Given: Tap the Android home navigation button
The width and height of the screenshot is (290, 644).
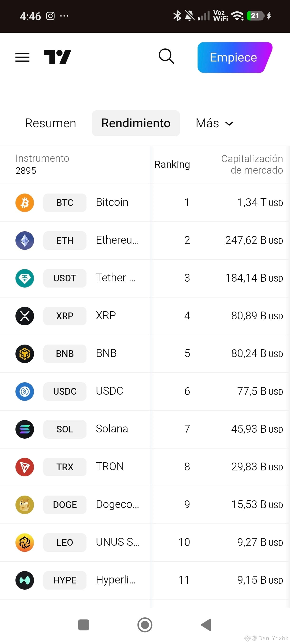Looking at the screenshot, I should 145,625.
